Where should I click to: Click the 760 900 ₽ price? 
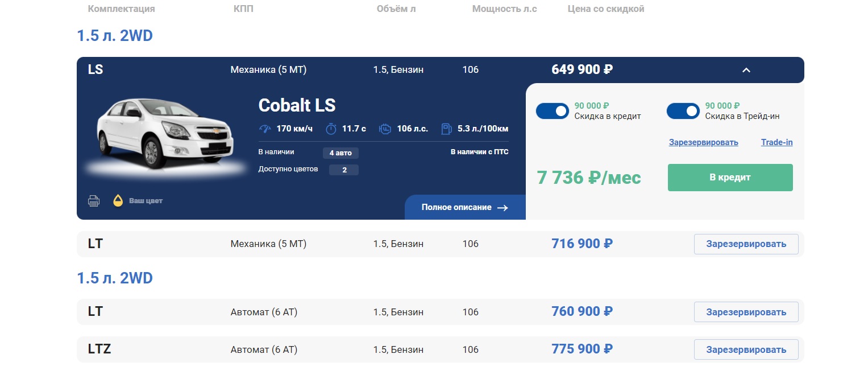[582, 311]
